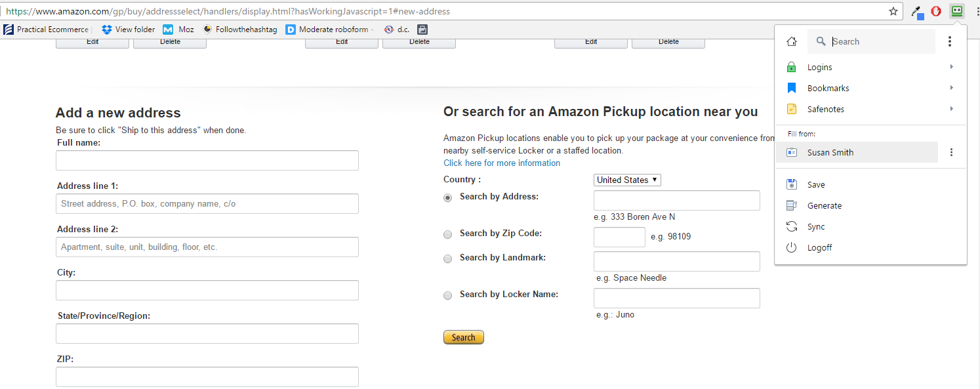This screenshot has width=980, height=389.
Task: Click the yellow Search button
Action: (x=463, y=337)
